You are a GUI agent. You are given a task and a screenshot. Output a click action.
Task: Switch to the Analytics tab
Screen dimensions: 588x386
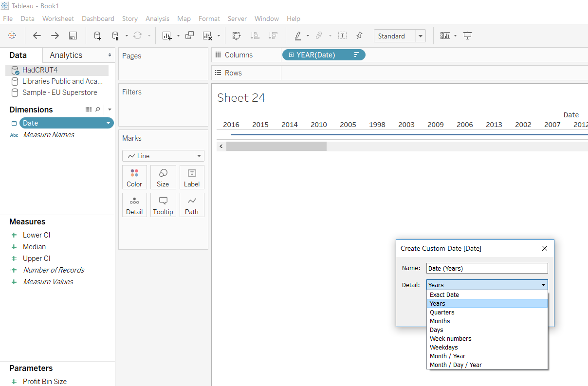(x=66, y=55)
